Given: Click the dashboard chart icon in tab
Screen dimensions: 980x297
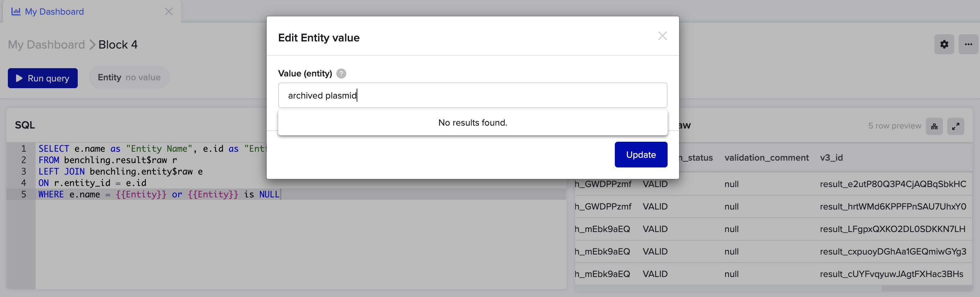Looking at the screenshot, I should click(16, 11).
